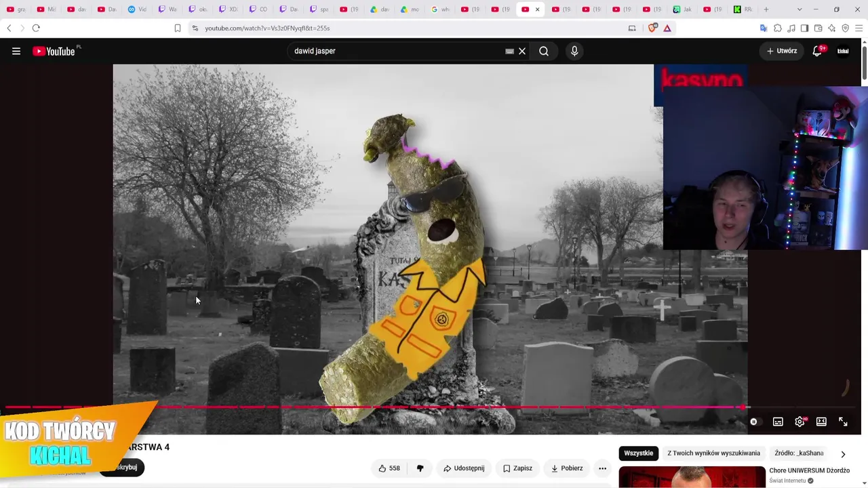
Task: Toggle the browser sidebar panel
Action: 804,28
